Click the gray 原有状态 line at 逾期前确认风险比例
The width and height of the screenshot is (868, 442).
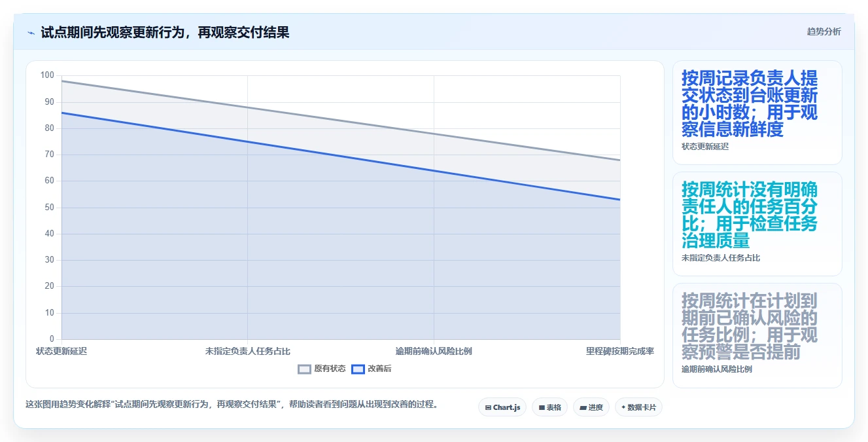(x=434, y=134)
